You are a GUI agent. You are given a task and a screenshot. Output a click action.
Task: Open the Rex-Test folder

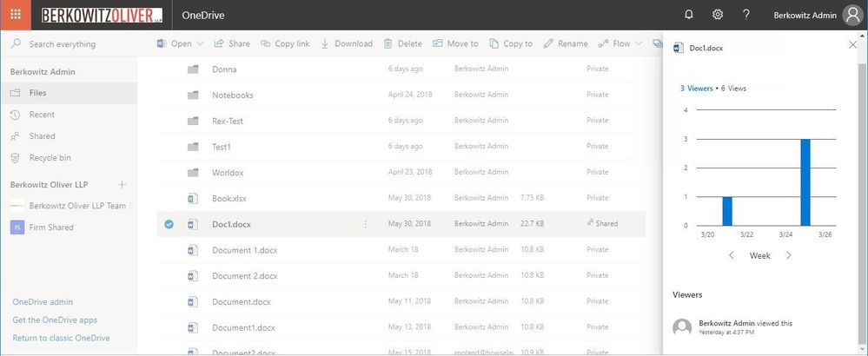click(x=228, y=121)
